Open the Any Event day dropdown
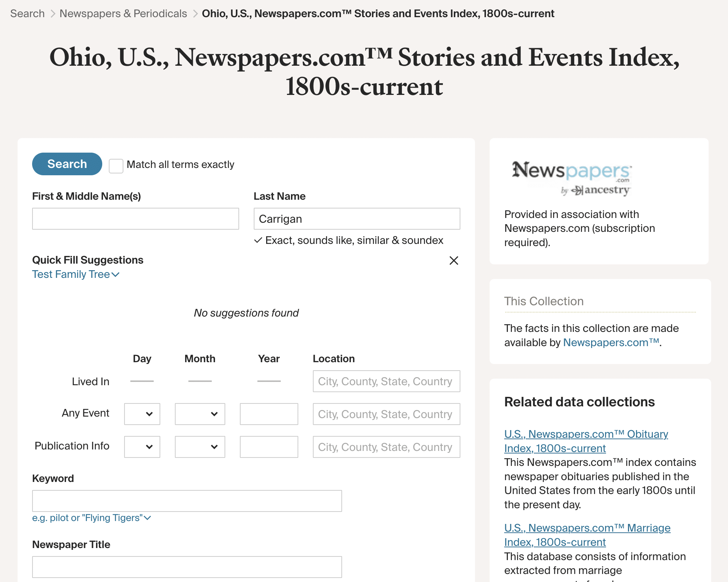 click(142, 414)
